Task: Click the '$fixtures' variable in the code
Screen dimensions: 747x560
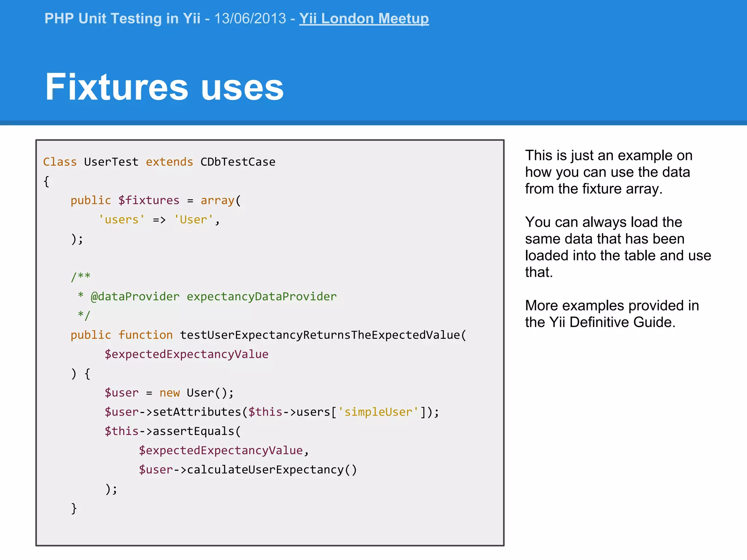Action: coord(148,201)
